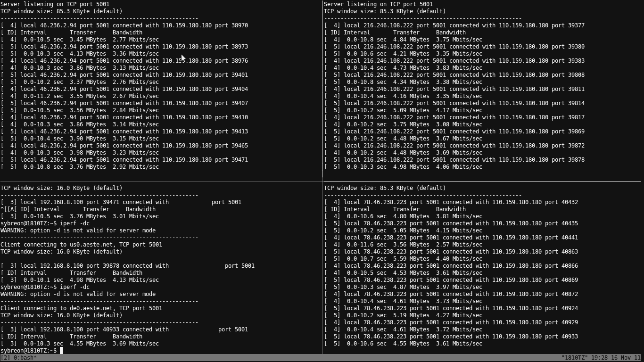Click the line with port 39377 connection
The image size is (644, 362).
point(454,25)
